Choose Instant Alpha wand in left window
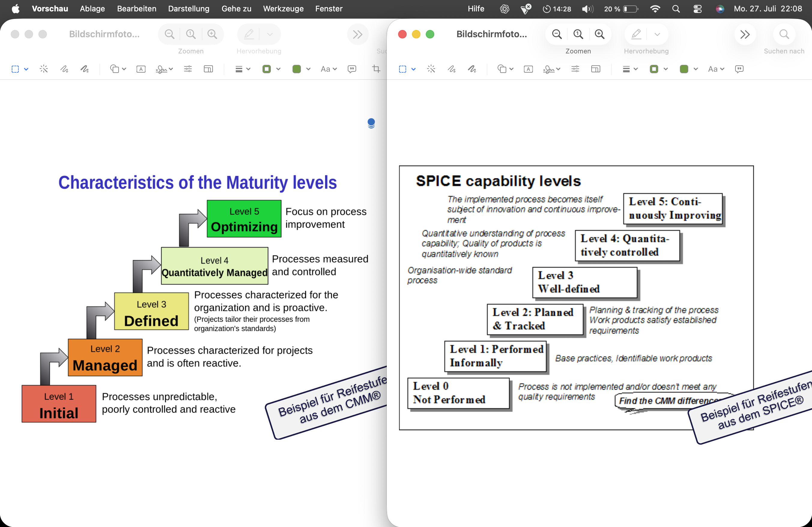The image size is (812, 527). coord(44,69)
